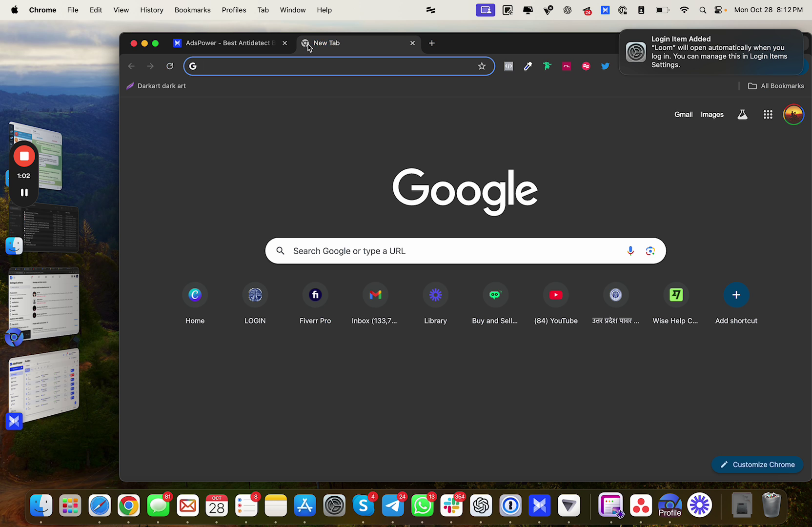Open the Buy and Sell shortcut

[x=495, y=303]
